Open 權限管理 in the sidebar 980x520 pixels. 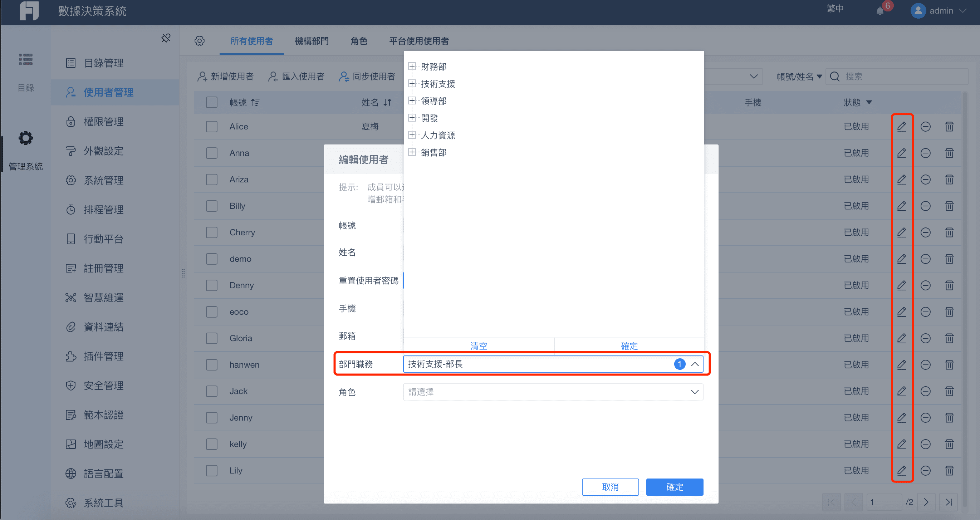point(114,122)
